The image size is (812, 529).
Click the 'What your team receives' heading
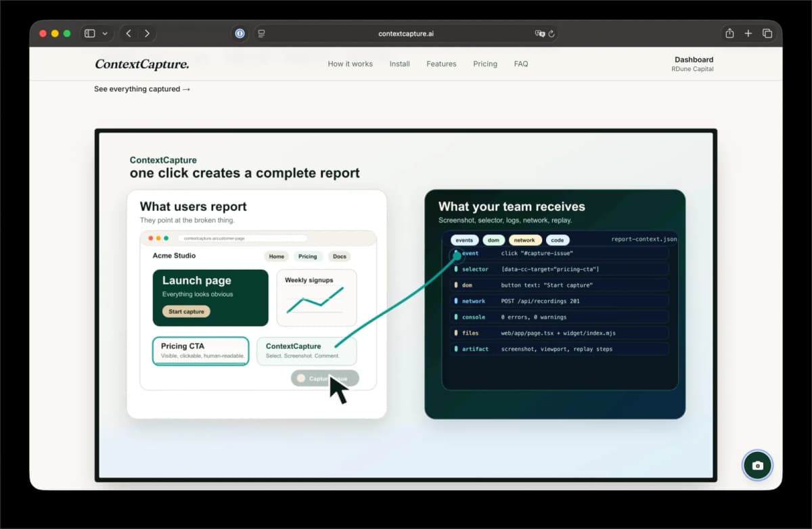pyautogui.click(x=512, y=206)
